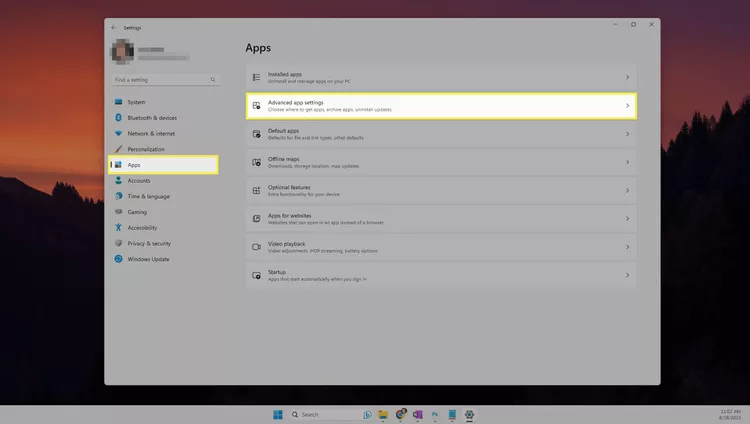750x424 pixels.
Task: Expand the Installed apps chevron
Action: pyautogui.click(x=628, y=77)
